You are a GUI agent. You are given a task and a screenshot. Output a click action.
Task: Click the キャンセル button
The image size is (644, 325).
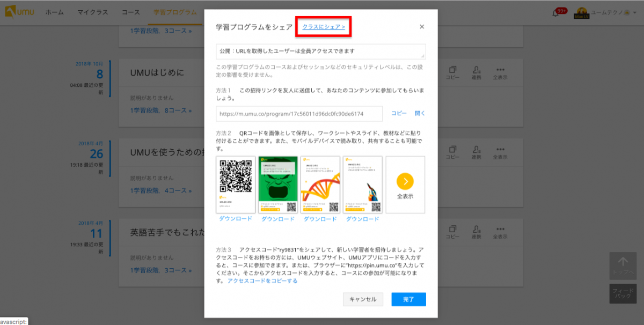point(363,299)
